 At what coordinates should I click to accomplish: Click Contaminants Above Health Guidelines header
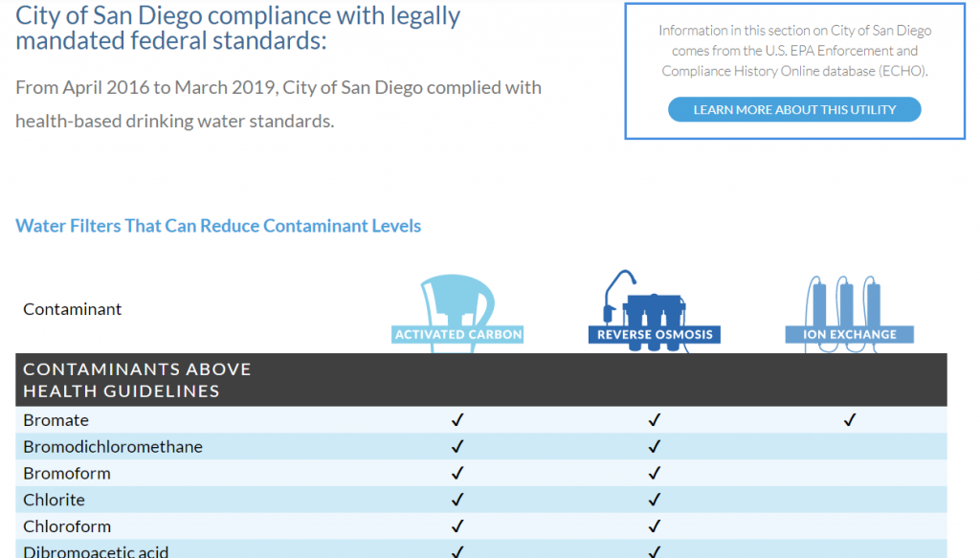137,380
